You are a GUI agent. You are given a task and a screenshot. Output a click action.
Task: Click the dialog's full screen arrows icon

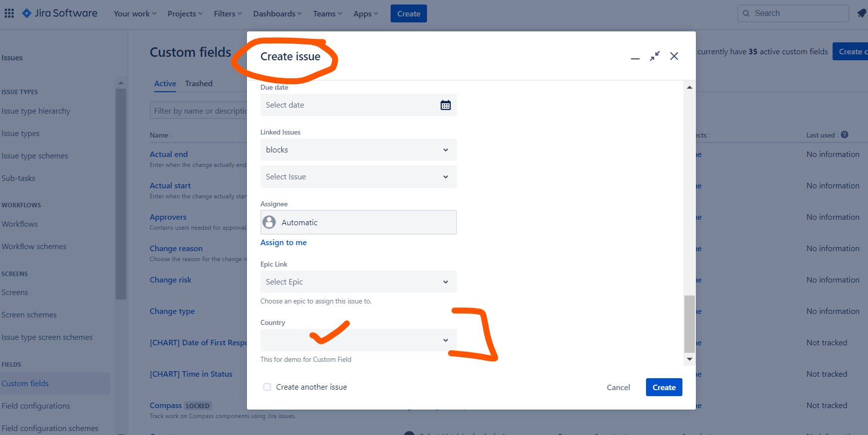[x=654, y=56]
